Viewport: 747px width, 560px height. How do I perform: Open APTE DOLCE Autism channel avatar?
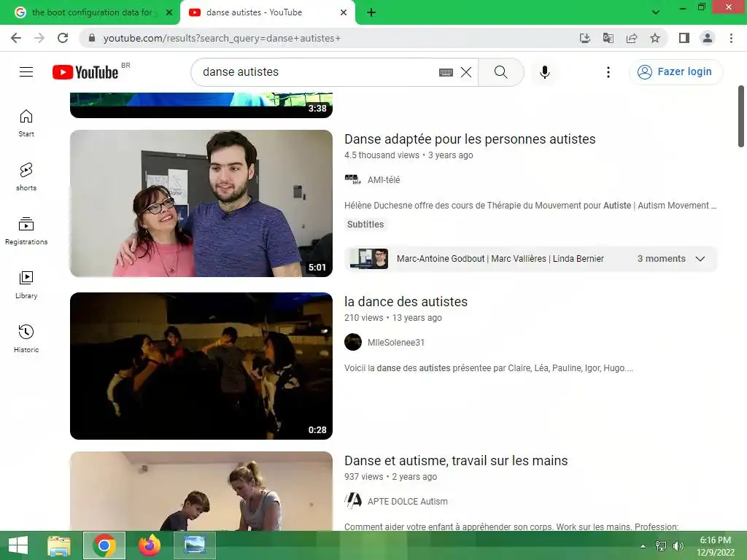(353, 500)
